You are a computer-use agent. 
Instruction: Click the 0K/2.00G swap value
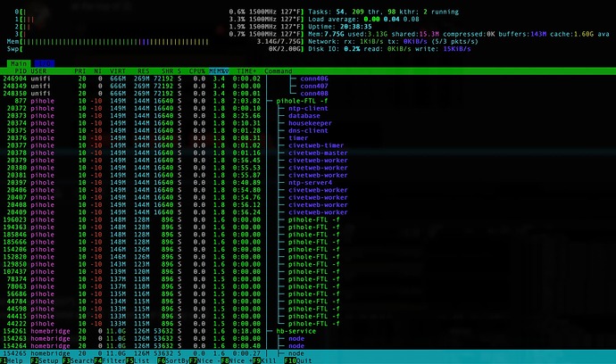(x=286, y=49)
